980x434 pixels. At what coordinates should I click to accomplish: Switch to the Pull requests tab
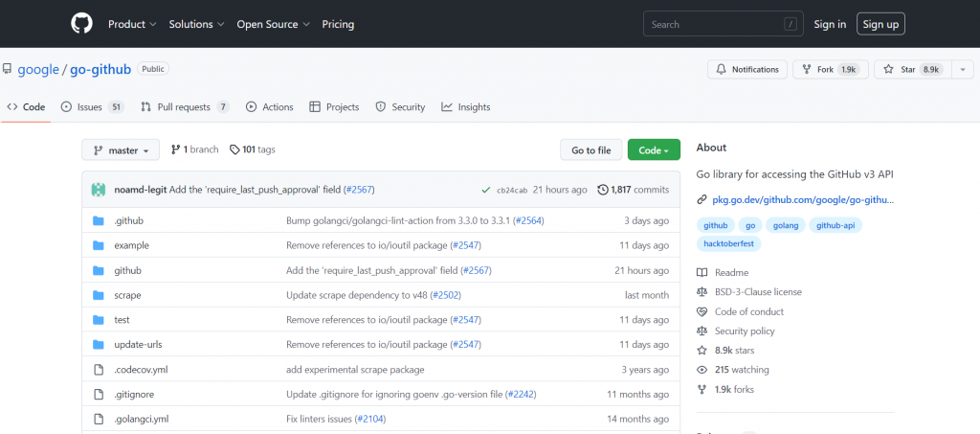click(185, 107)
